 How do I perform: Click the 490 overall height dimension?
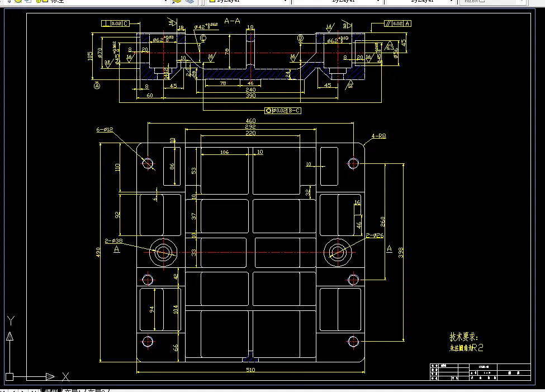click(x=98, y=253)
